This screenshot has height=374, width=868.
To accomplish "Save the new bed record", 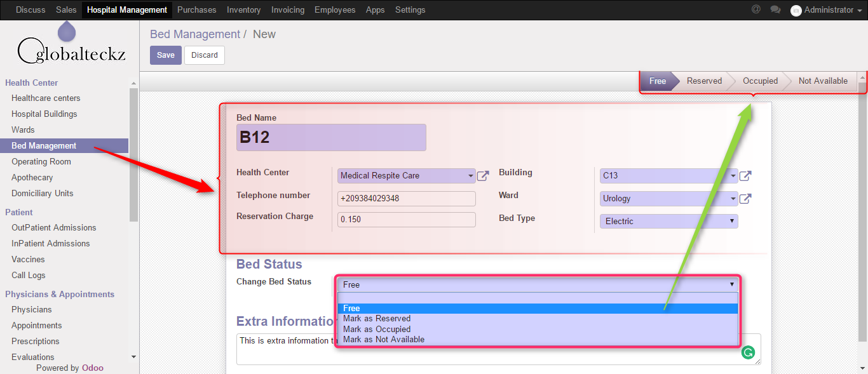I will pyautogui.click(x=166, y=55).
